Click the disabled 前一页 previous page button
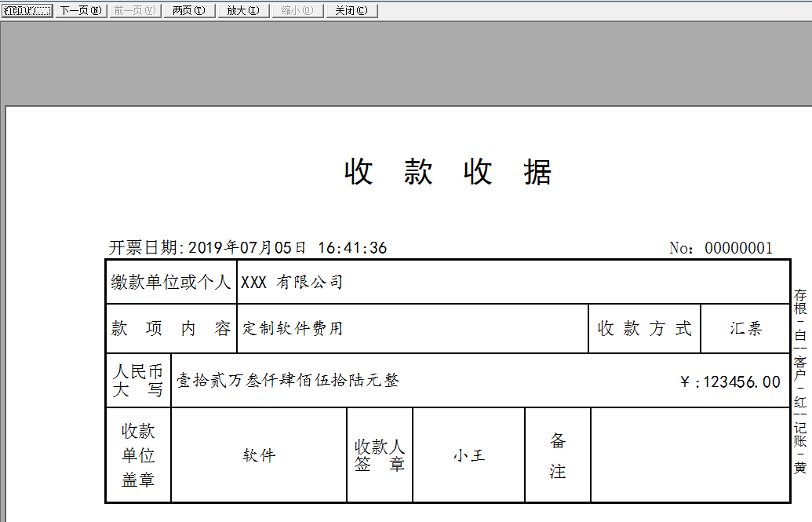The image size is (812, 522). tap(135, 10)
